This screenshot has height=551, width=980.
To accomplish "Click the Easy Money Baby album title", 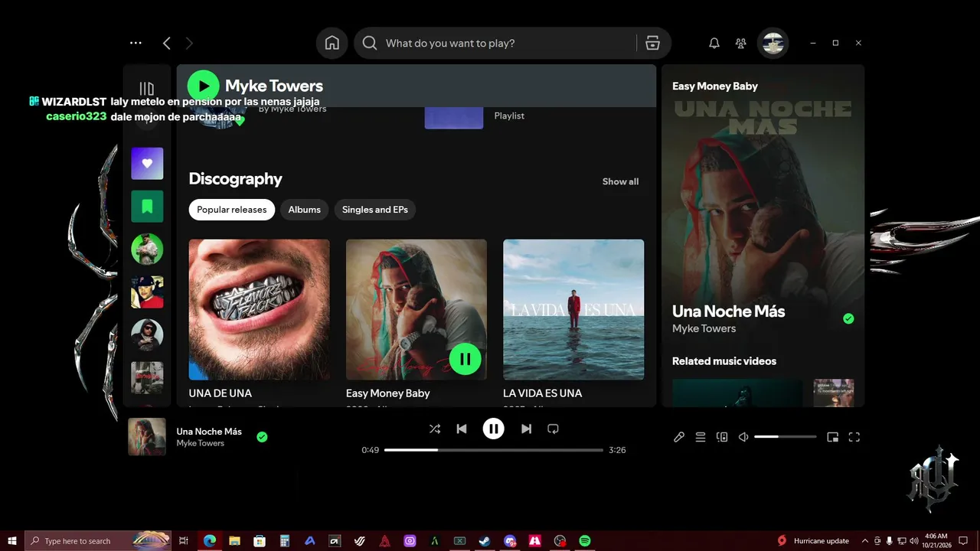I will (x=388, y=393).
